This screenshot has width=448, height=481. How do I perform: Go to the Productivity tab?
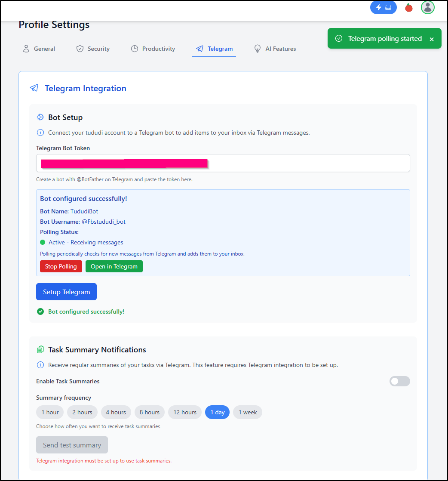153,49
